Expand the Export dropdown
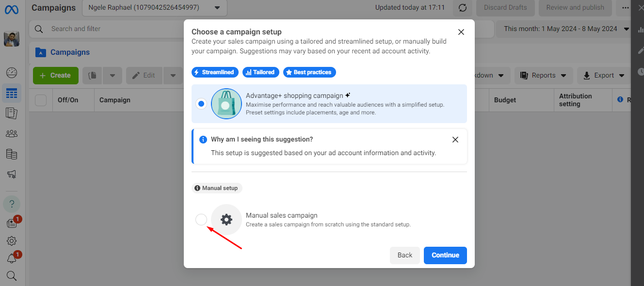The height and width of the screenshot is (286, 644). tap(605, 75)
